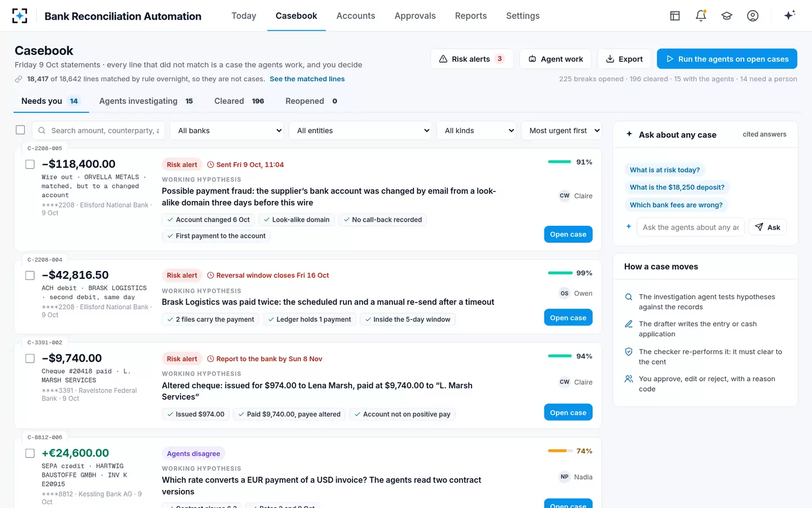Image resolution: width=812 pixels, height=508 pixels.
Task: Switch to the Cleared tab
Action: tap(239, 101)
